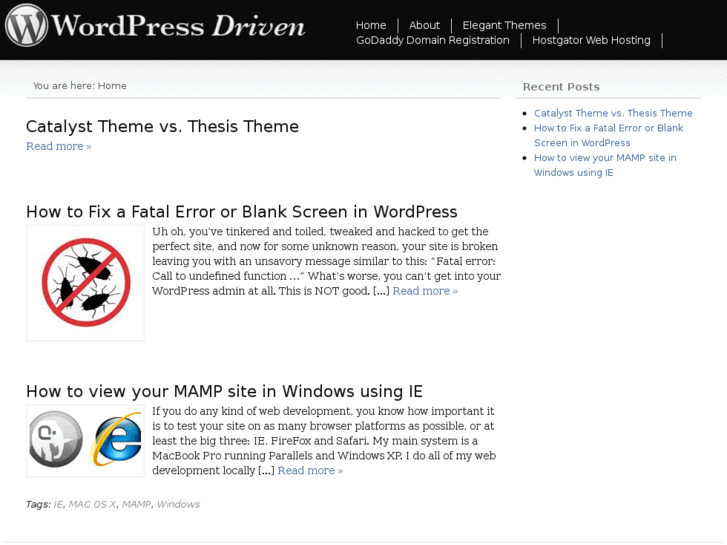Click the MAMP post excerpt text
The height and width of the screenshot is (545, 727).
point(324,441)
